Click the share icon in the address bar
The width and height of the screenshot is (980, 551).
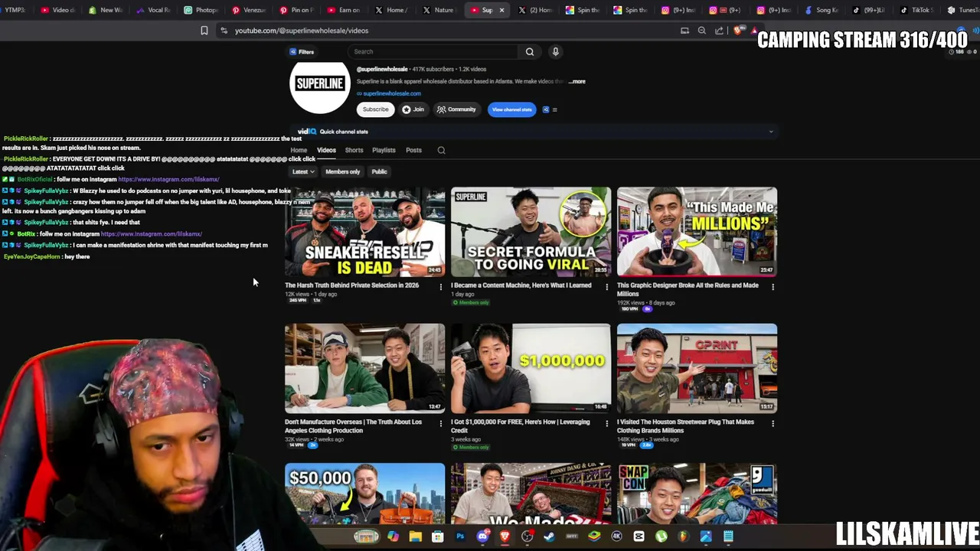pos(719,31)
